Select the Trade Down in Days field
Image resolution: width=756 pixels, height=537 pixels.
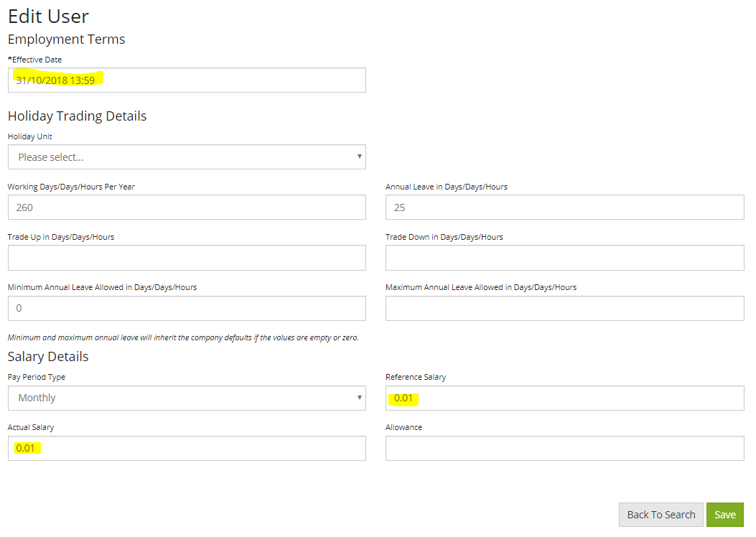(565, 257)
